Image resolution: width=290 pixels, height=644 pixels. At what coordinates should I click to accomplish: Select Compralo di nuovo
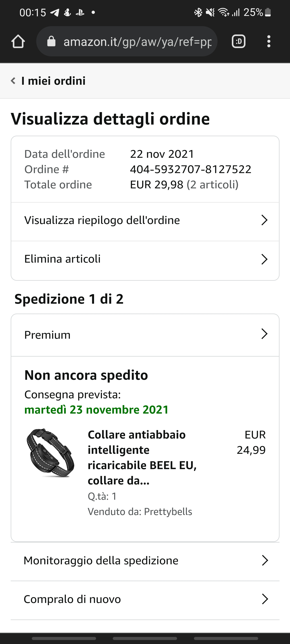pos(145,599)
